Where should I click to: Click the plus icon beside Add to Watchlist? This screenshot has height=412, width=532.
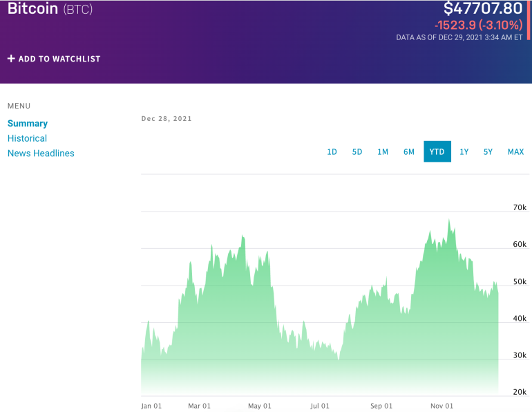[x=11, y=59]
